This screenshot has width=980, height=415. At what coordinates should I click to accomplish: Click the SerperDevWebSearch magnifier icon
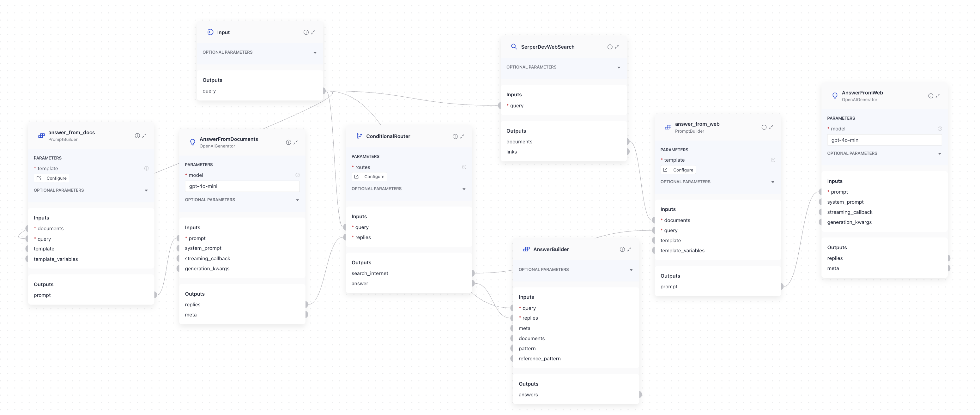point(514,46)
